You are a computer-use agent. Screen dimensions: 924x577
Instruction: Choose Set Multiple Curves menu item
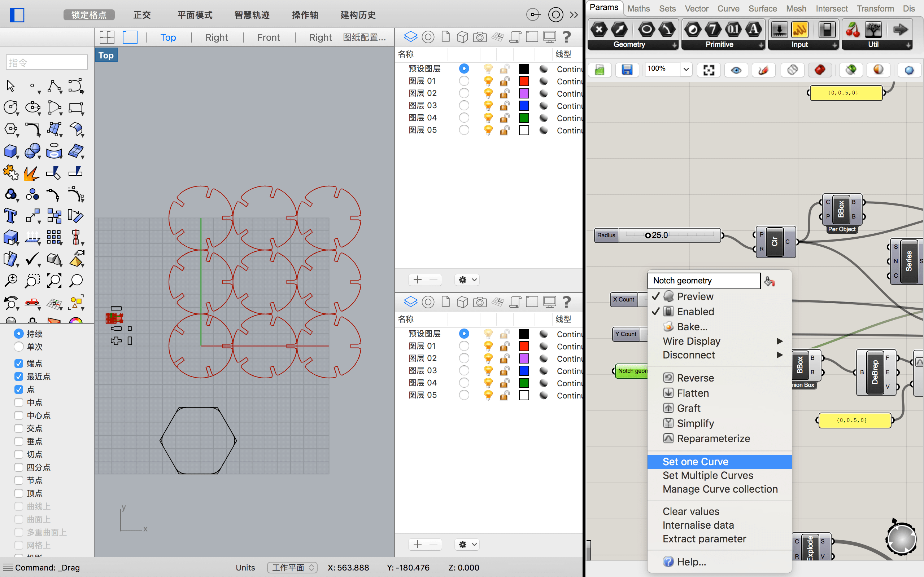(707, 476)
